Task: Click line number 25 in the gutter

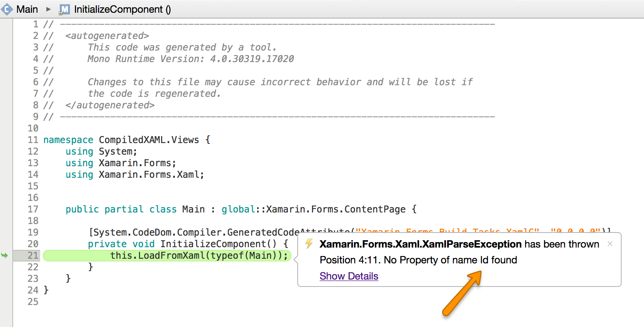Action: coord(33,302)
